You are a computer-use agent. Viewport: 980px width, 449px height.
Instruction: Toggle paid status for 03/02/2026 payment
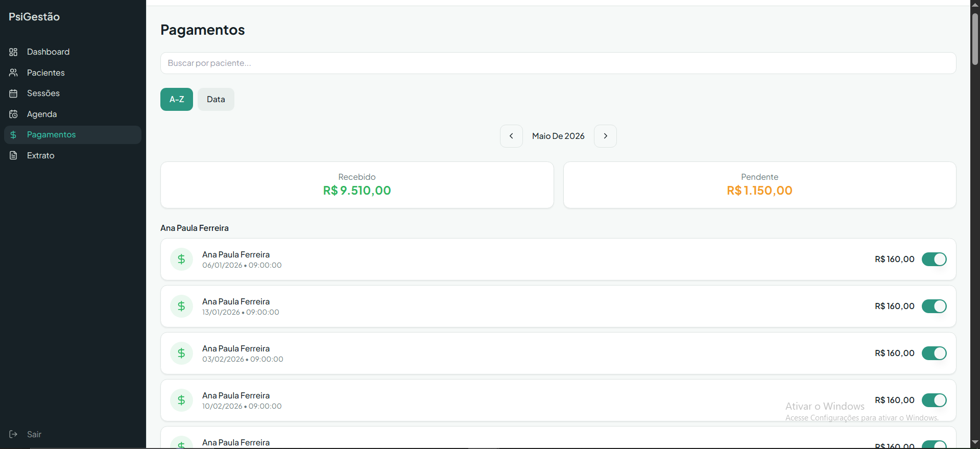934,353
